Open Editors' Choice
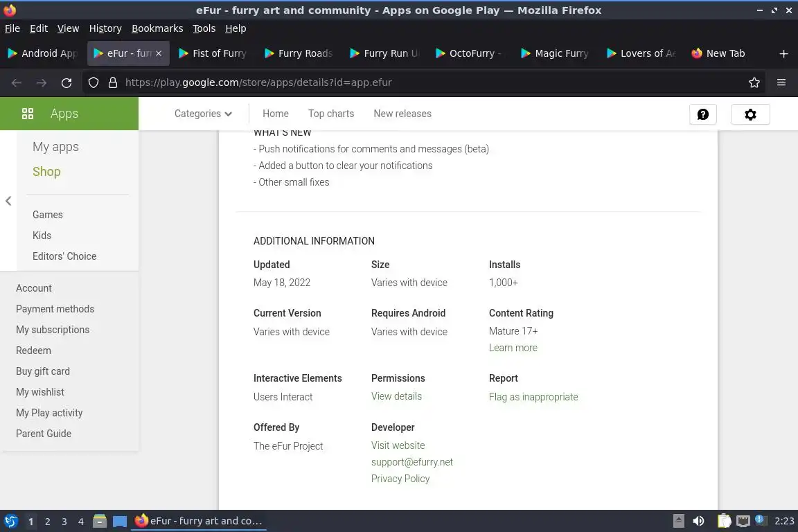This screenshot has width=798, height=532. [x=64, y=256]
